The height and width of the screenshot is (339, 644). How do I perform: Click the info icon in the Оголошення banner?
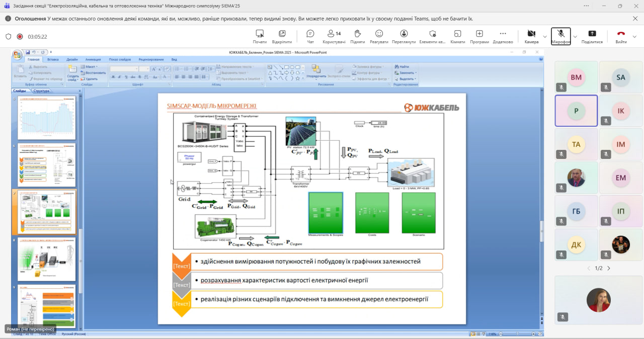(8, 19)
